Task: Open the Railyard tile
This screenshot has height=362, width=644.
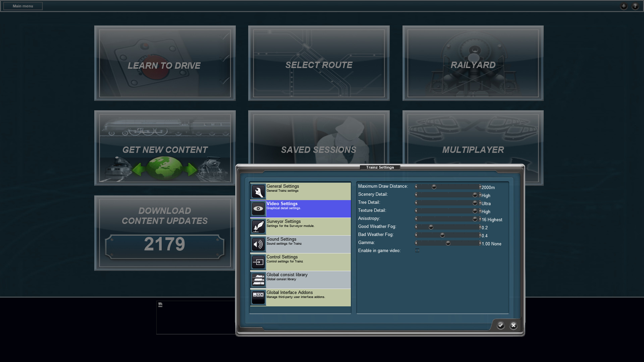Action: (473, 63)
